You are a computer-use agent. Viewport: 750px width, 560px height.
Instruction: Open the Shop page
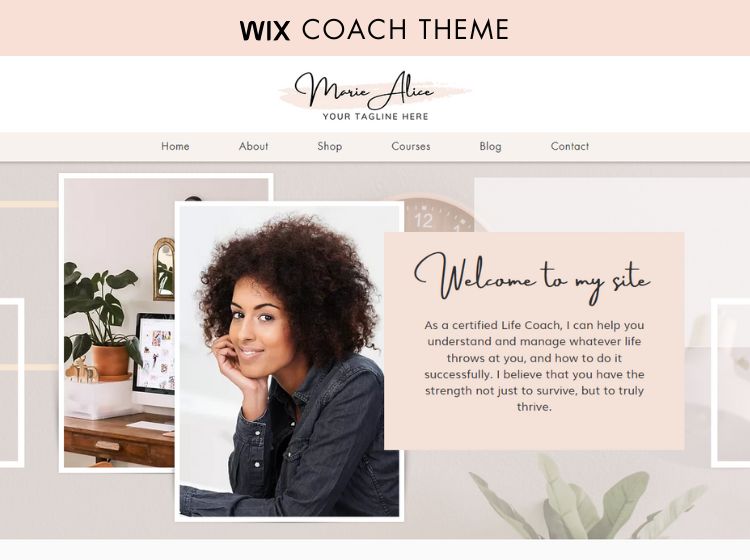pyautogui.click(x=330, y=146)
